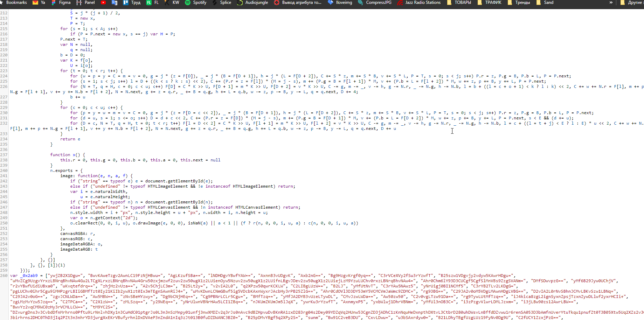Select line number 237
The width and height of the screenshot is (644, 320).
[x=4, y=155]
